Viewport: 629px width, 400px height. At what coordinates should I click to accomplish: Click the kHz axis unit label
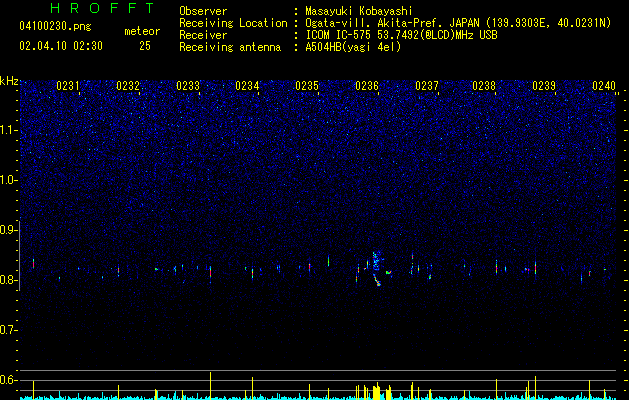tap(9, 81)
